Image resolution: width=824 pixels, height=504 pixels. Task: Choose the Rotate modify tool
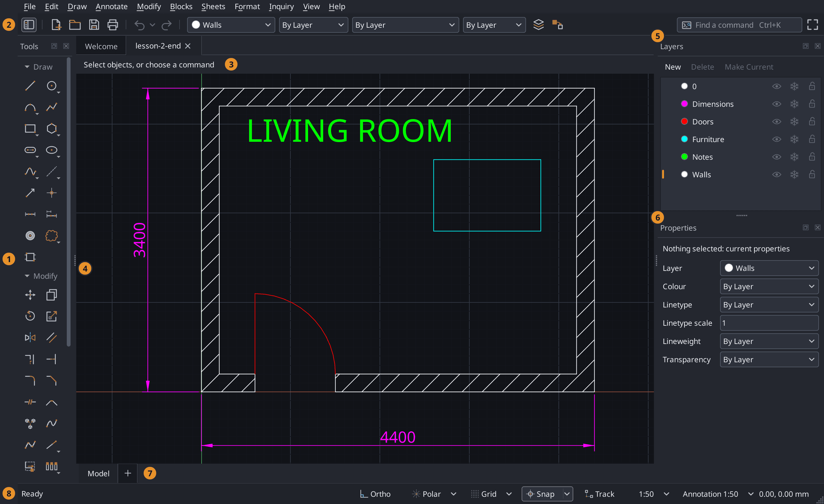30,316
